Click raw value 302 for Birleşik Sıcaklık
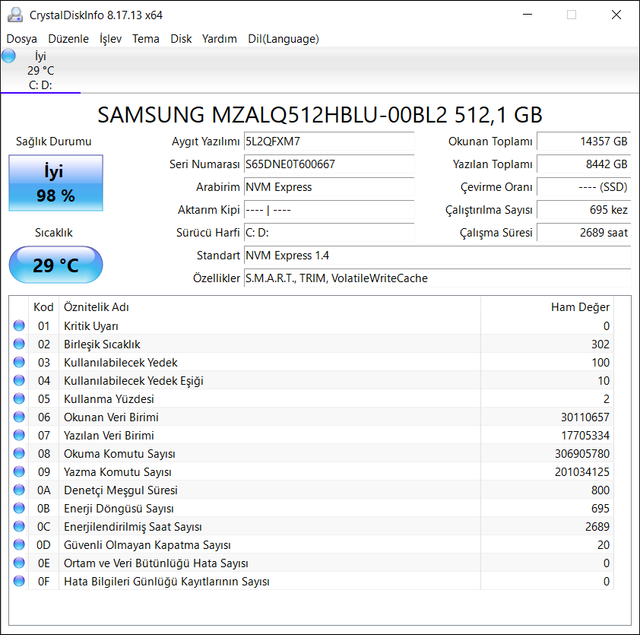The height and width of the screenshot is (635, 640). click(600, 344)
